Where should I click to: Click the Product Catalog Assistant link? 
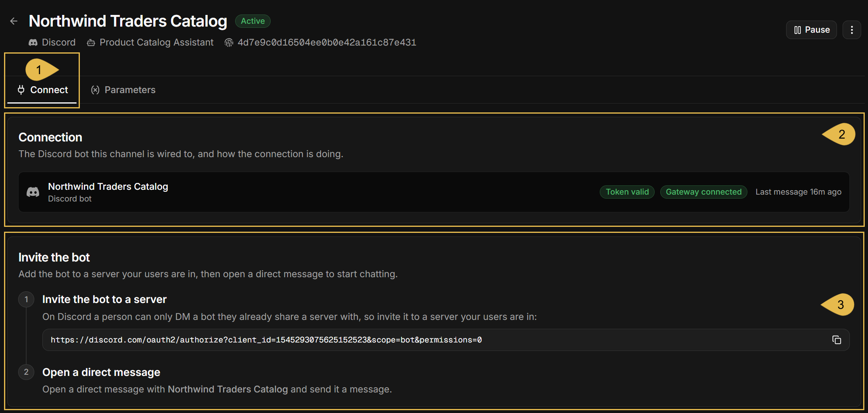point(156,42)
